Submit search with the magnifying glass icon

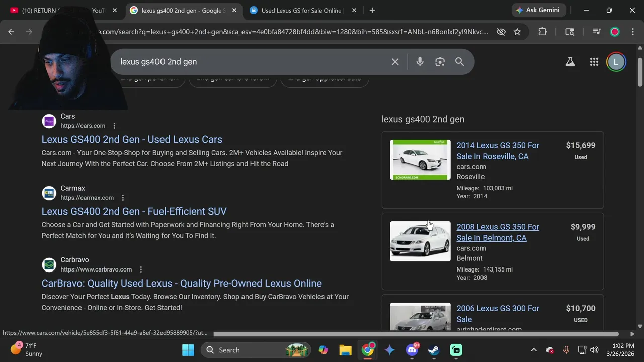pos(459,62)
